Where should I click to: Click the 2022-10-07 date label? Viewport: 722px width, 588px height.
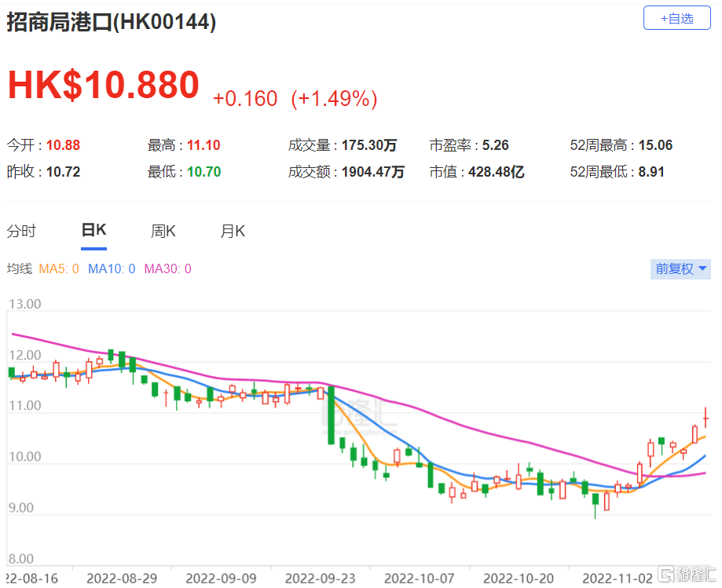(419, 579)
